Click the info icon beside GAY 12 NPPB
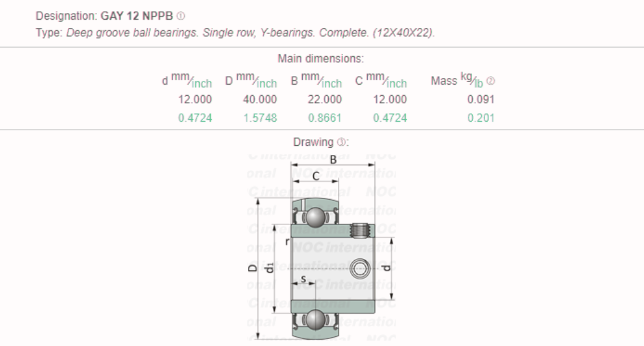 [x=179, y=14]
